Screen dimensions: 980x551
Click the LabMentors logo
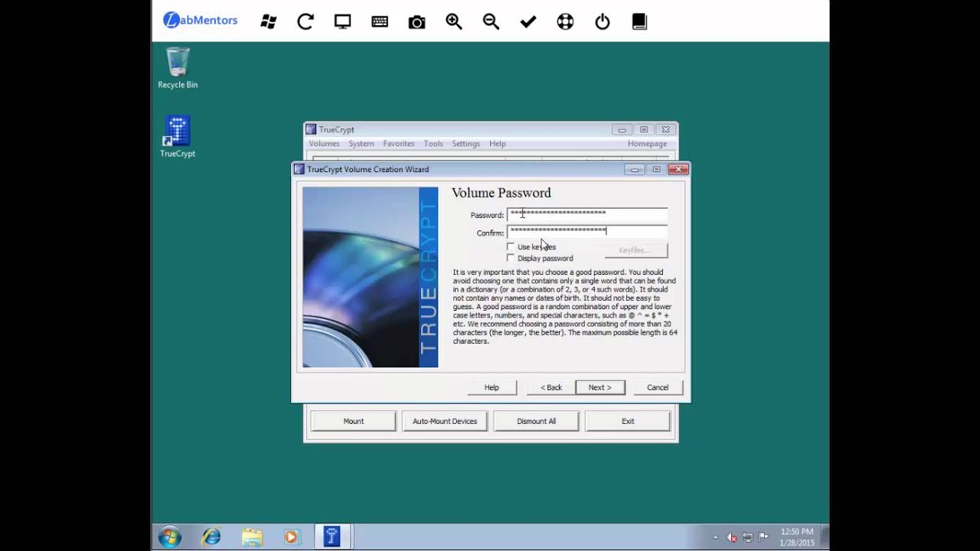200,21
